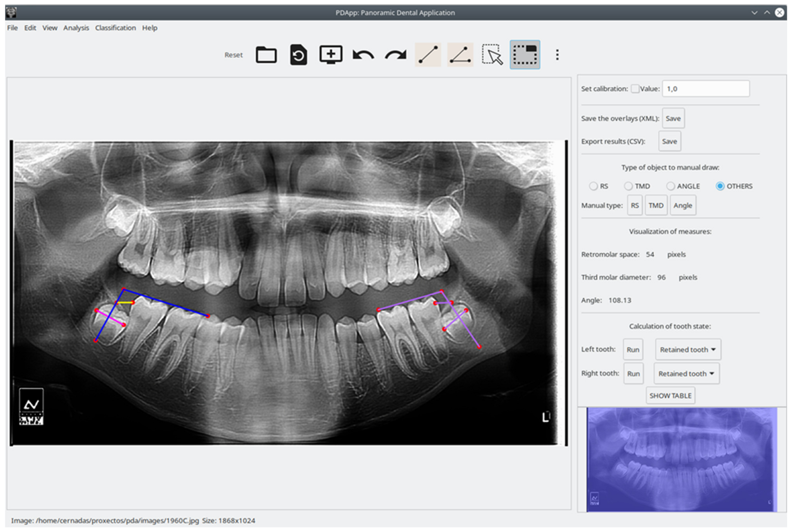Click the restore file icon

pos(298,55)
